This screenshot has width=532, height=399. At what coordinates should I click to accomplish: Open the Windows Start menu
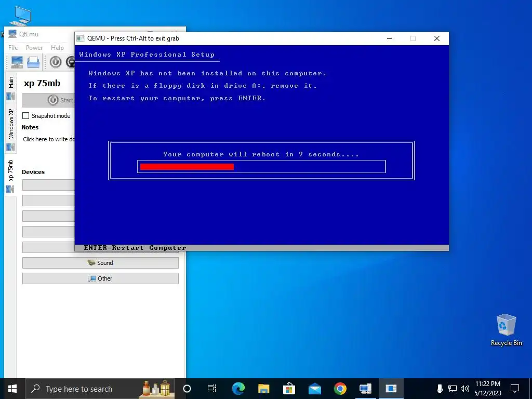[x=12, y=389]
